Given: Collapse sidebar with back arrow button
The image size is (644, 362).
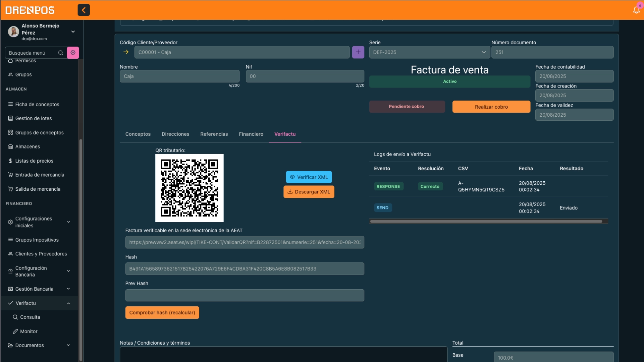Looking at the screenshot, I should [84, 10].
